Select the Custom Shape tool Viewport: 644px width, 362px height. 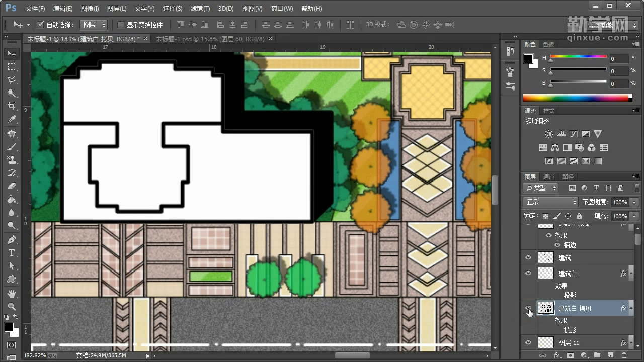tap(12, 280)
